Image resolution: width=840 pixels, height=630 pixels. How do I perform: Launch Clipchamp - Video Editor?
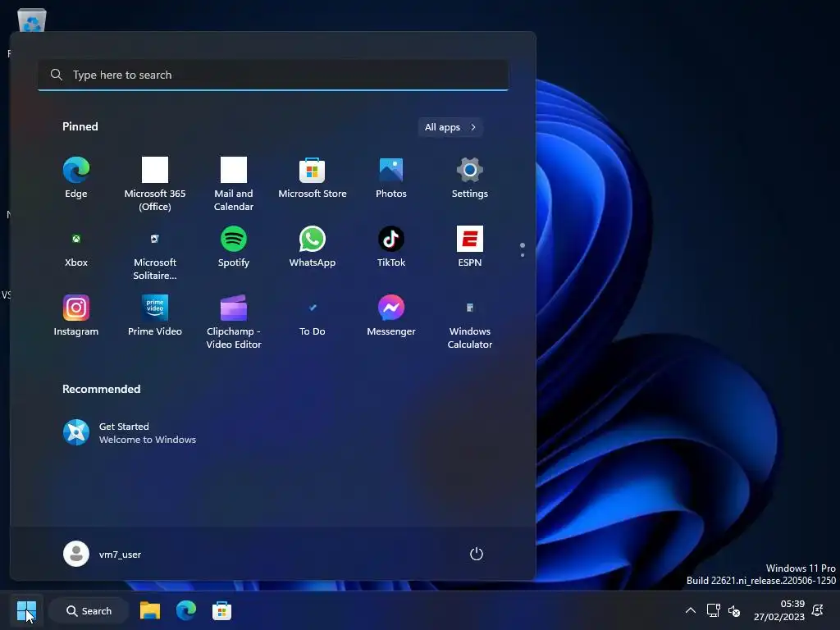point(234,322)
